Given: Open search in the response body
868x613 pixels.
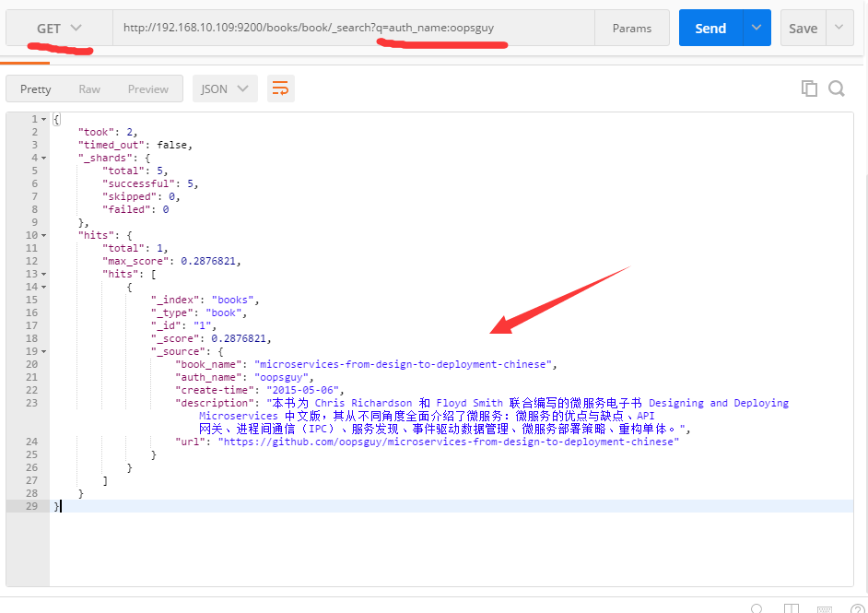Looking at the screenshot, I should tap(837, 88).
